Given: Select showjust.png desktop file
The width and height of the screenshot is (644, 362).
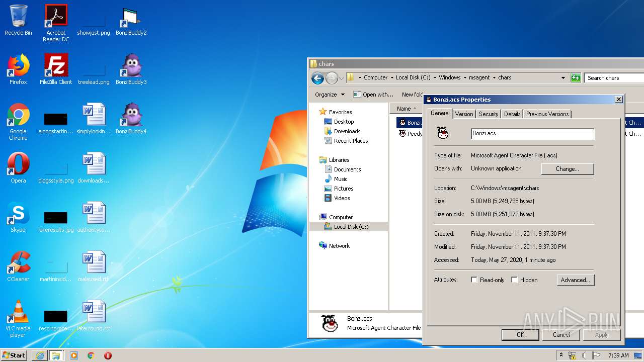Looking at the screenshot, I should [94, 23].
